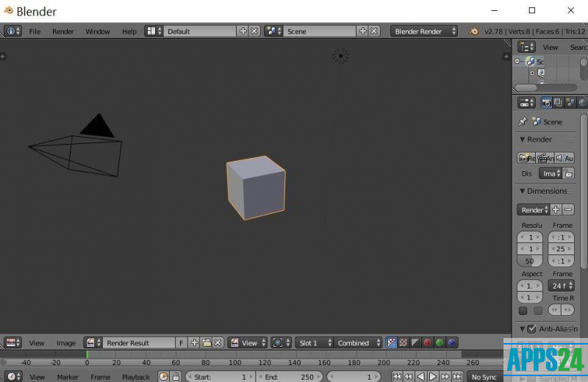Expand the RenderLayers child item in Outliner
The width and height of the screenshot is (588, 382).
click(532, 73)
